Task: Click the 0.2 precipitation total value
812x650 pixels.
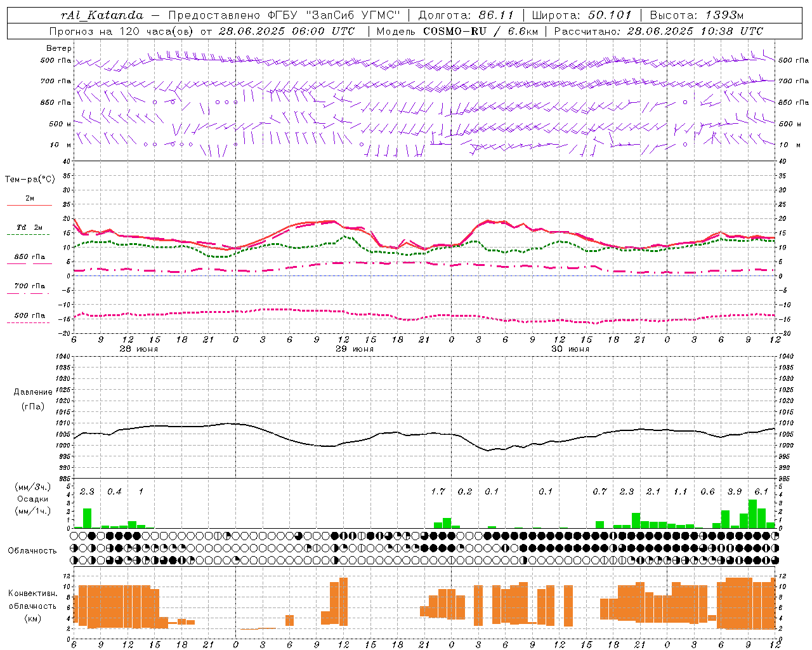Action: (x=465, y=492)
